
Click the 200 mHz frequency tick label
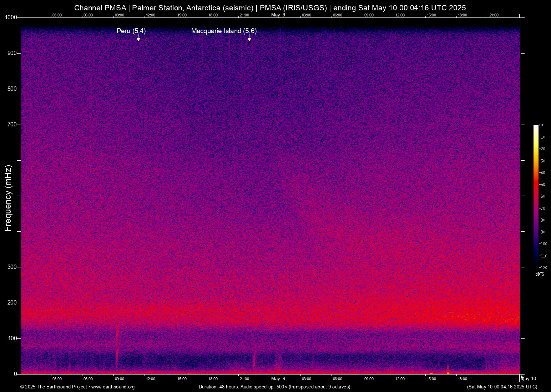click(x=12, y=303)
